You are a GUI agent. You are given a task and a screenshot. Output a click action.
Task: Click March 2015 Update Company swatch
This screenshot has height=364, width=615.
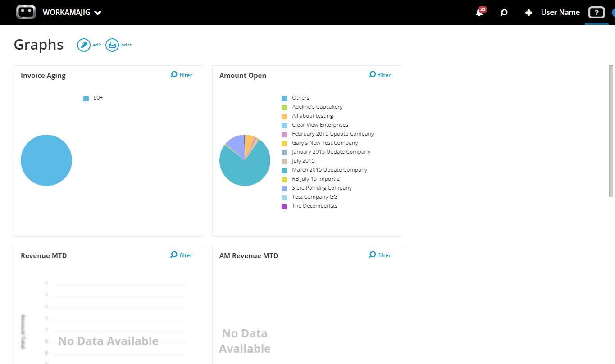click(284, 170)
